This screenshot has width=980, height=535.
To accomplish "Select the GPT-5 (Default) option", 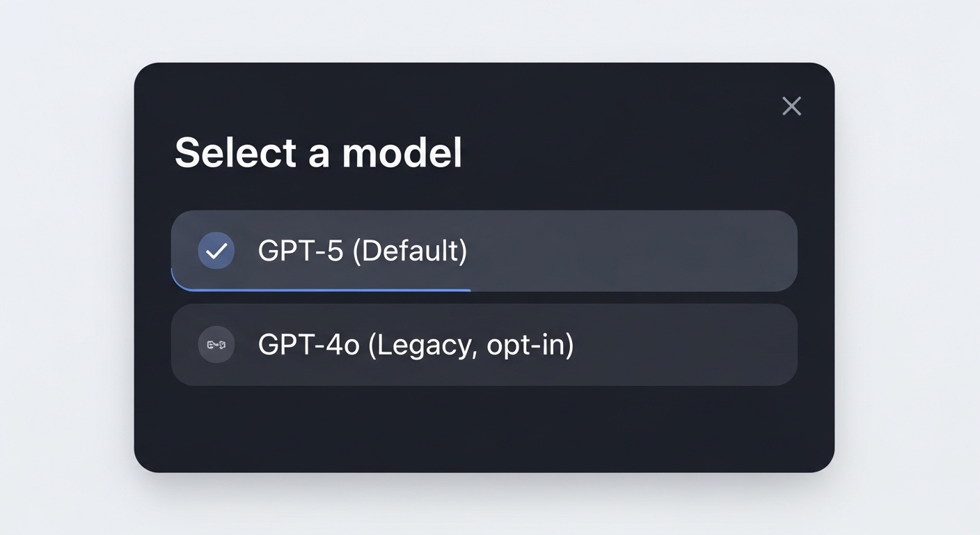I will click(484, 251).
